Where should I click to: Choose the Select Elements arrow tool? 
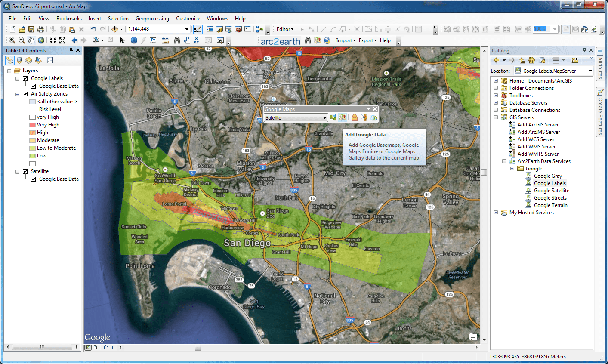[122, 40]
